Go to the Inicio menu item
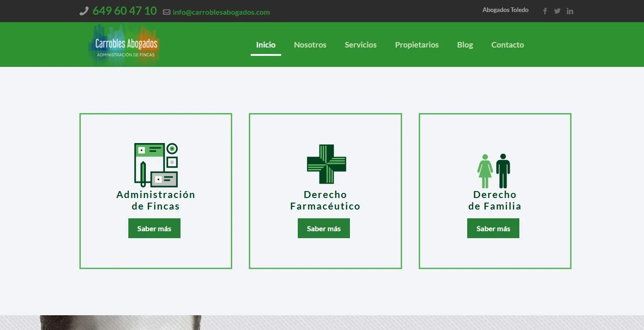 266,45
